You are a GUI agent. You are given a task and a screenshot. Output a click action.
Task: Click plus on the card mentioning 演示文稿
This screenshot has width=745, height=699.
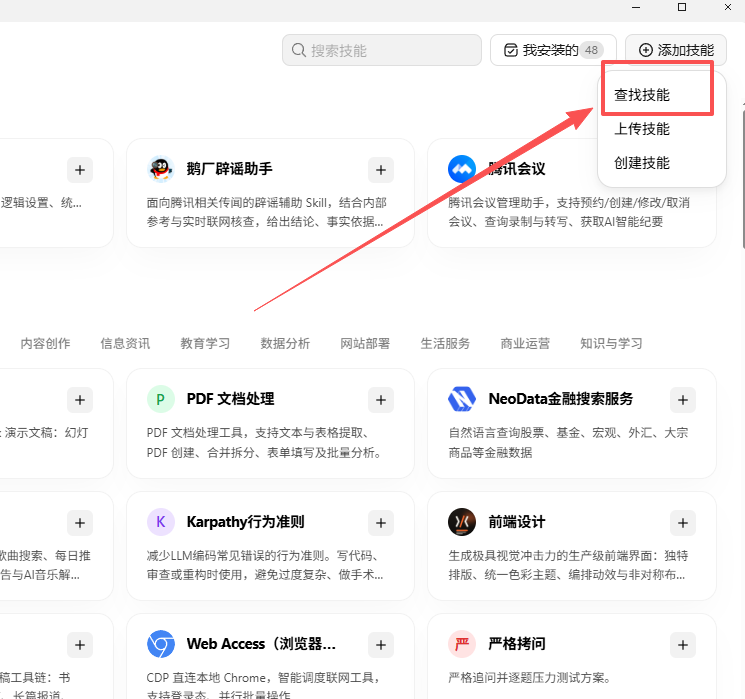click(80, 400)
